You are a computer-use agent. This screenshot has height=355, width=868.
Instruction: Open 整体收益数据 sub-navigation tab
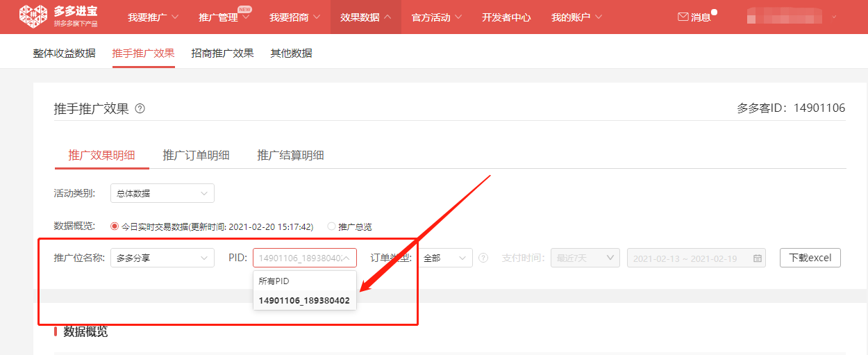[64, 53]
